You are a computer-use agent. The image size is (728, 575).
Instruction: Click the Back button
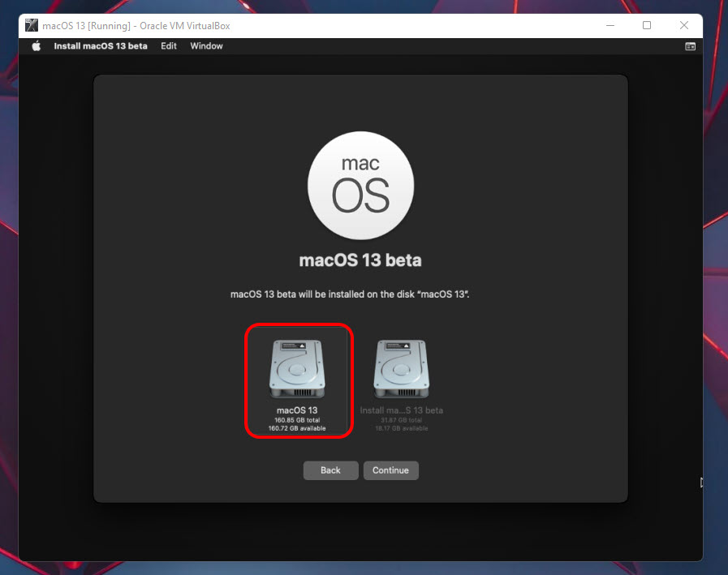[330, 470]
